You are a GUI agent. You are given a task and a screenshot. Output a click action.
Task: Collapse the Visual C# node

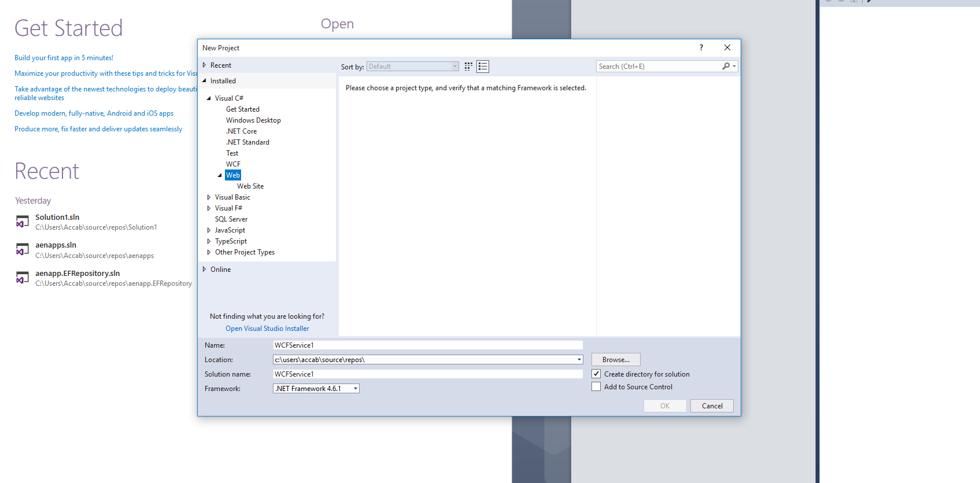point(209,98)
